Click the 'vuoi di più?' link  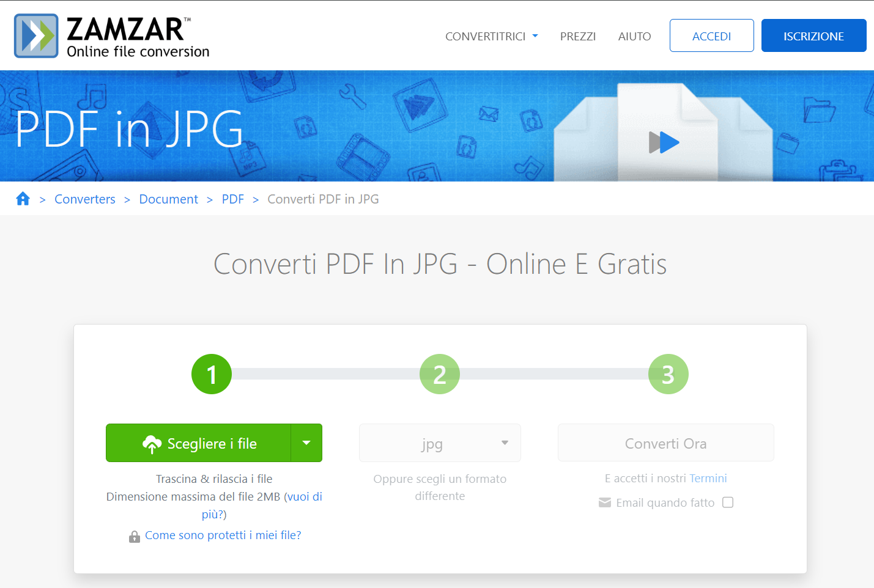point(304,497)
